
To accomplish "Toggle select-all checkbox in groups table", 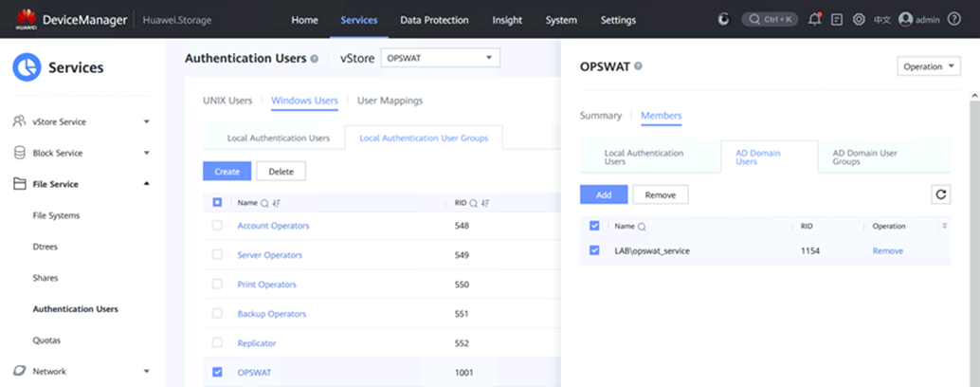I will pyautogui.click(x=217, y=202).
